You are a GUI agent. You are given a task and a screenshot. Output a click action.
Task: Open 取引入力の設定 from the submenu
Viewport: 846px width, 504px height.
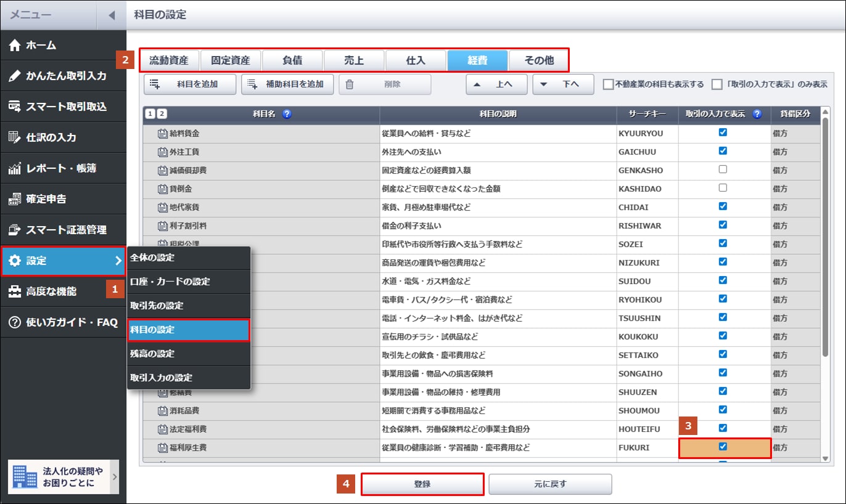[189, 378]
